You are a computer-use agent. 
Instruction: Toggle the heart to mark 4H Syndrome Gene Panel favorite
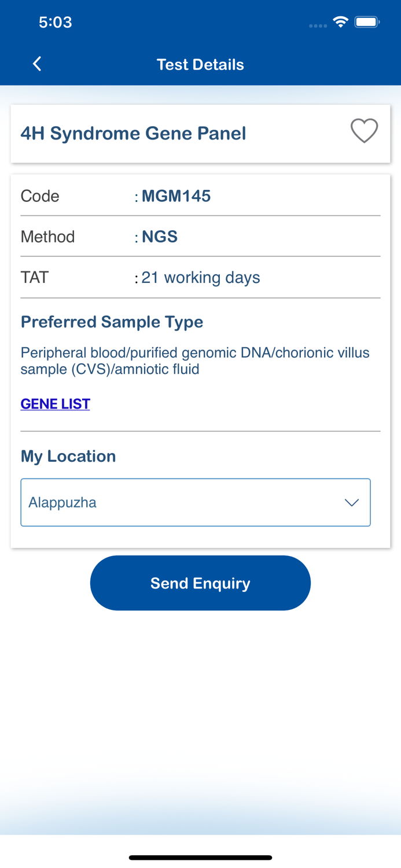click(x=364, y=131)
